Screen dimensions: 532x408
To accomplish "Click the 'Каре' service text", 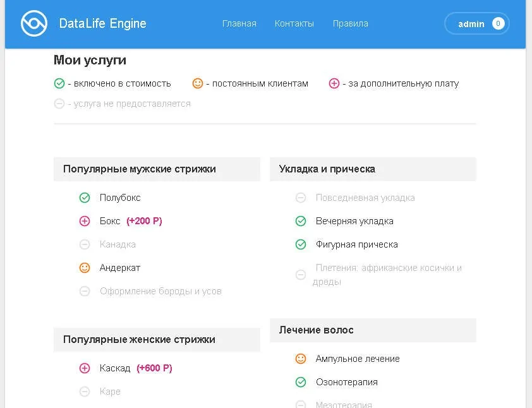I will [x=110, y=392].
